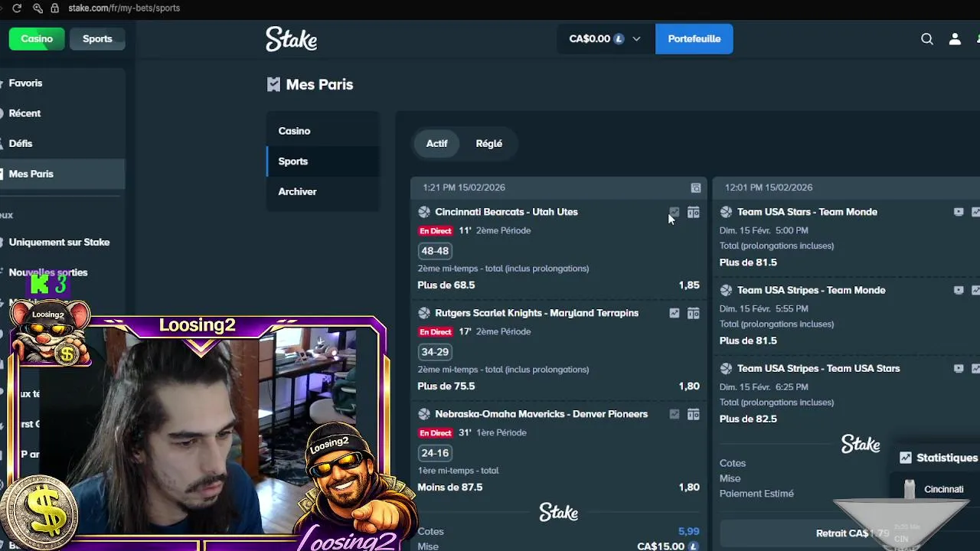Expand the CA$0.00 balance dropdown

pyautogui.click(x=605, y=39)
